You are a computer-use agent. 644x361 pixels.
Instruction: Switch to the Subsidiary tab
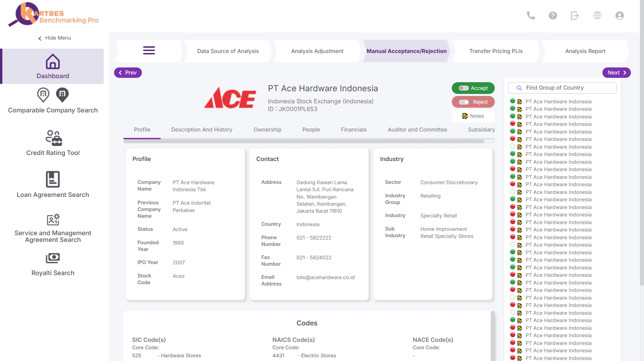[x=481, y=130]
